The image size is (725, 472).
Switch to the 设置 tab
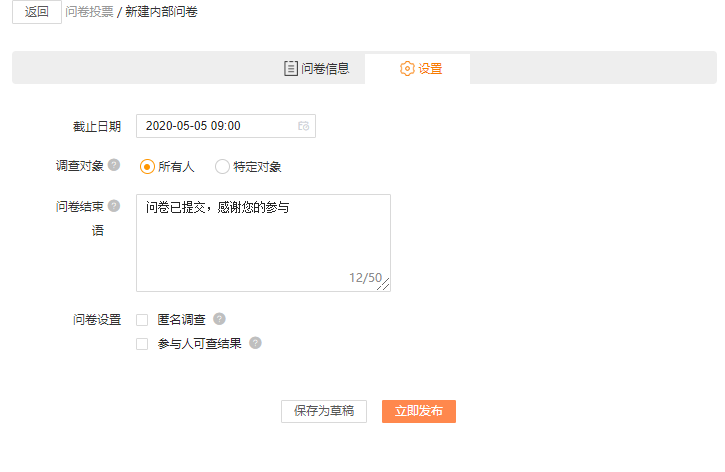[418, 69]
